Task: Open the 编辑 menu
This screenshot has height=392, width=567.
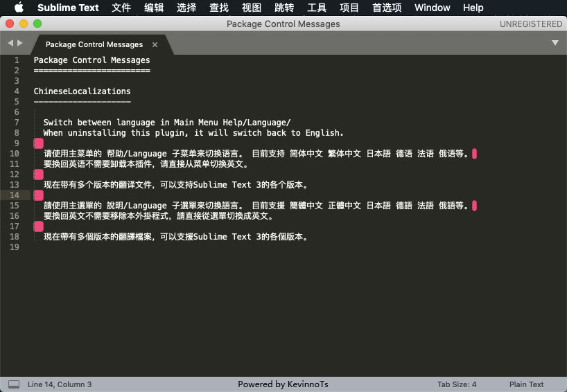Action: (x=154, y=8)
